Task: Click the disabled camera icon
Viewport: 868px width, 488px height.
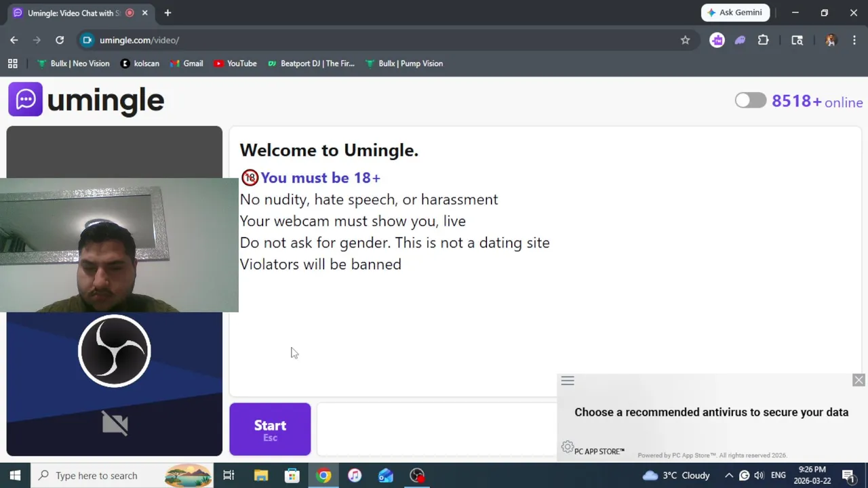Action: [115, 424]
